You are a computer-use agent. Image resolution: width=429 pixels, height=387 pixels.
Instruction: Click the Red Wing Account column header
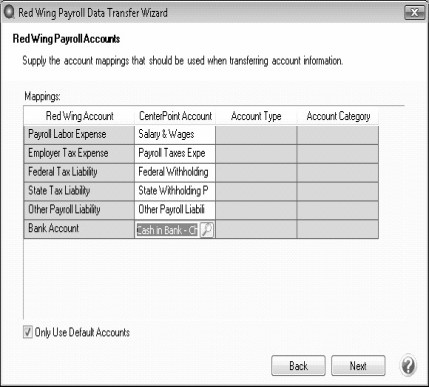coord(79,116)
